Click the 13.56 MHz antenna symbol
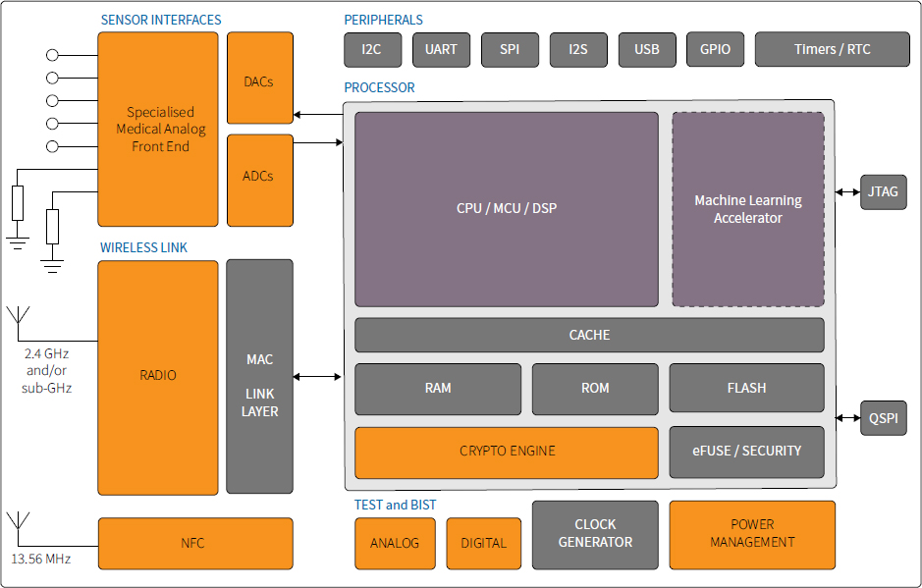Viewport: 922px width, 588px height. pyautogui.click(x=19, y=521)
